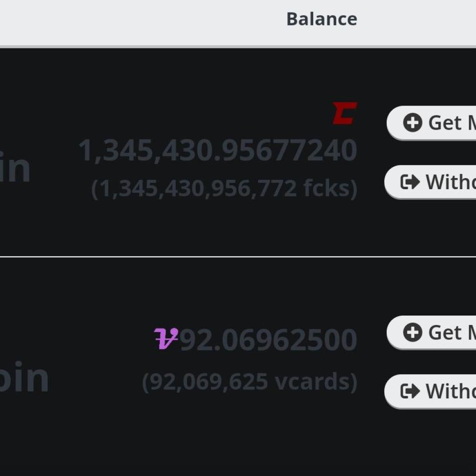Viewport: 476px width, 476px height.
Task: Click the word vcards in the second row
Action: [313, 381]
